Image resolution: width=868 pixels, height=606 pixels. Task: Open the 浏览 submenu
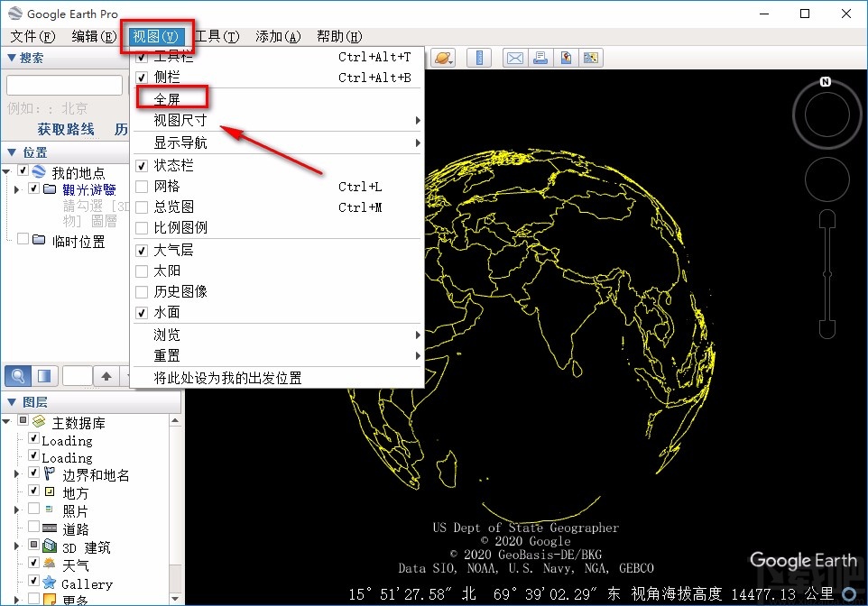pos(277,335)
